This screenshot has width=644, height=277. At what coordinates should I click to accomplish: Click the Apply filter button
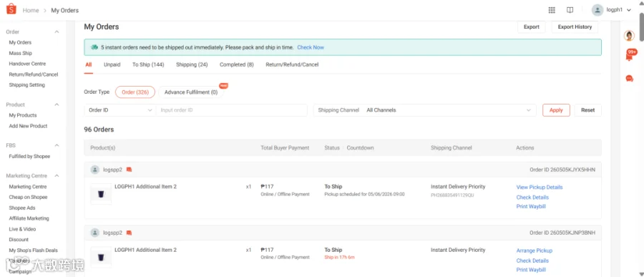pyautogui.click(x=556, y=110)
